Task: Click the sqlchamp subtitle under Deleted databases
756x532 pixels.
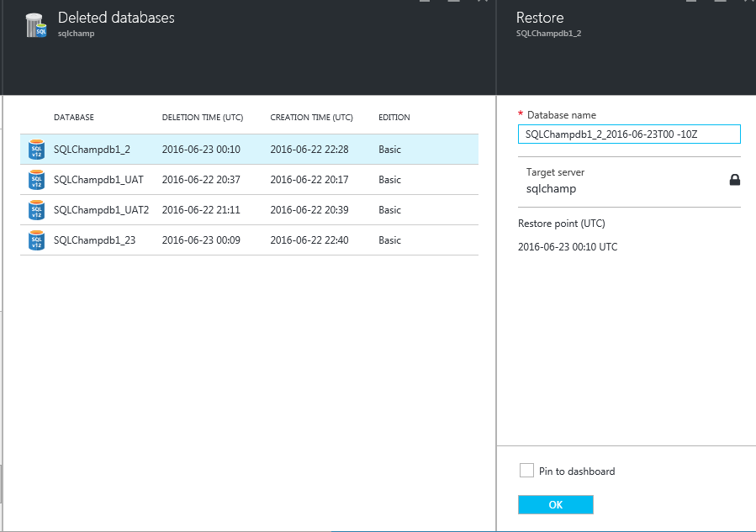Action: pyautogui.click(x=77, y=34)
